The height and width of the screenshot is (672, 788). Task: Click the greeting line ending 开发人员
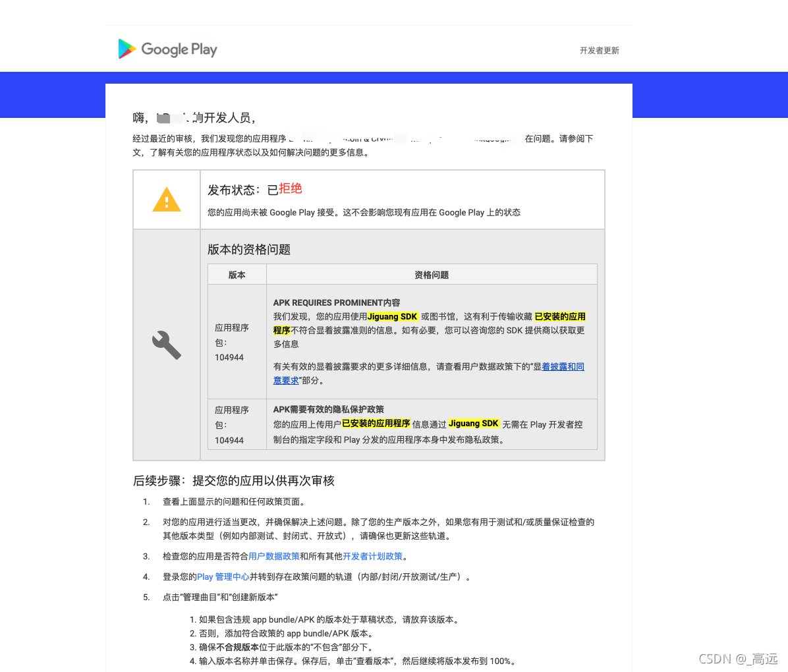(195, 118)
